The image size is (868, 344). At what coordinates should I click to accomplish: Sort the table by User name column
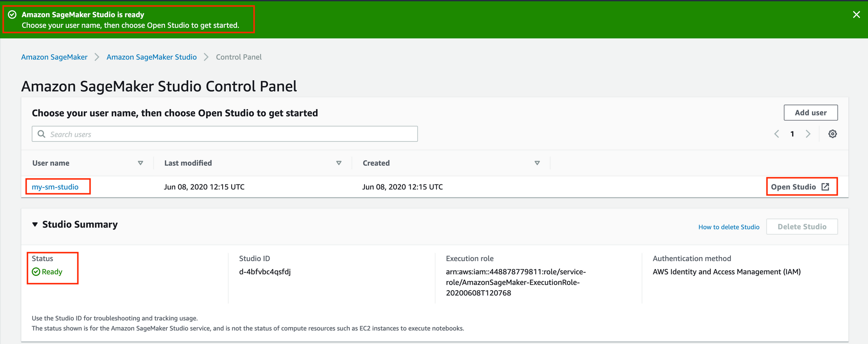click(x=140, y=163)
